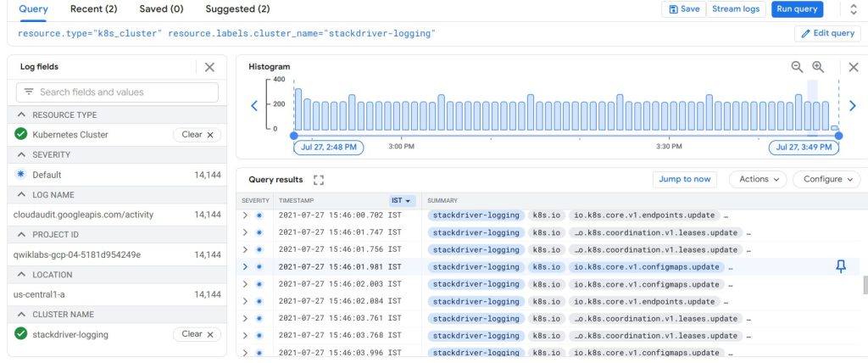868x363 pixels.
Task: Open the Suggested (2) tab
Action: pos(237,9)
